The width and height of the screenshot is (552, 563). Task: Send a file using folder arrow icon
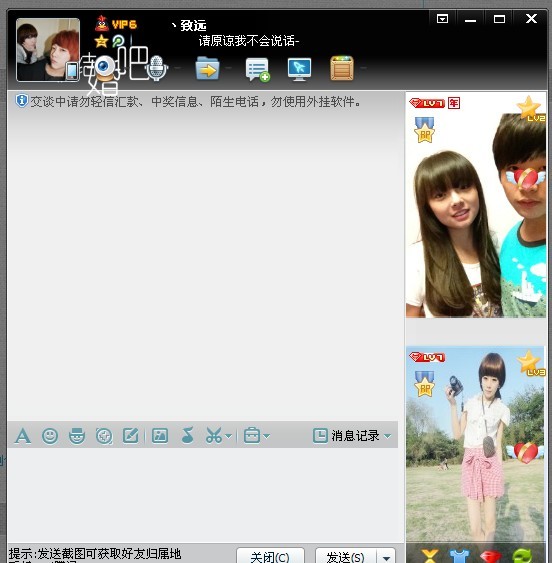(x=207, y=68)
